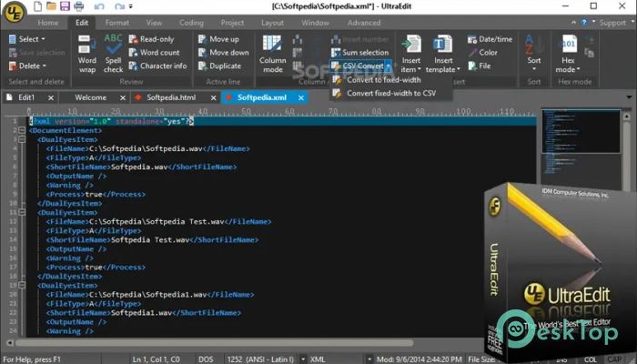Open the quick access toolbar customize arrow
This screenshot has height=364, width=637.
point(131,6)
